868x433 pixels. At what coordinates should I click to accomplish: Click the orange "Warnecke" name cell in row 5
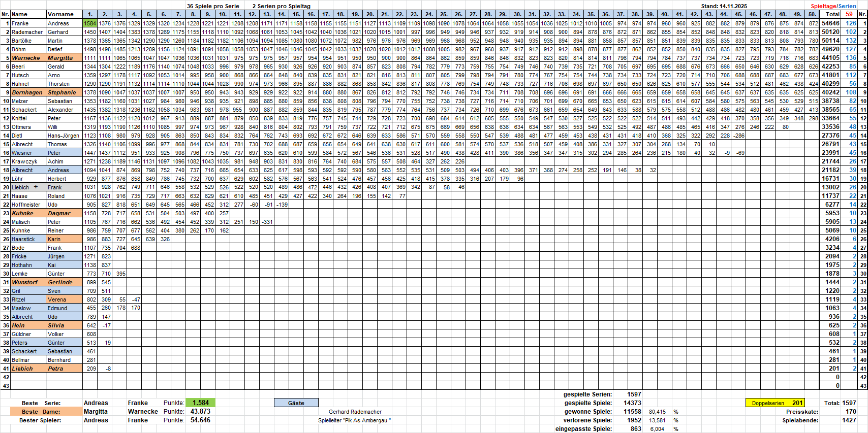26,58
